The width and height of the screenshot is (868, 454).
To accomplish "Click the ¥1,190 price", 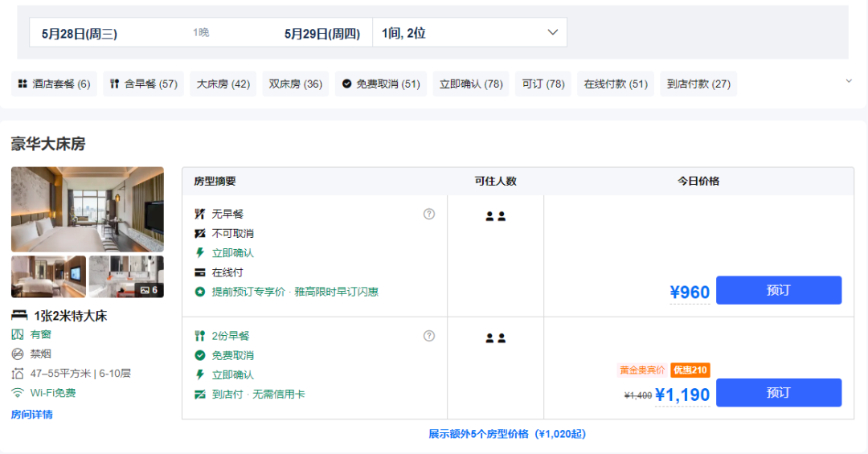I will click(682, 395).
